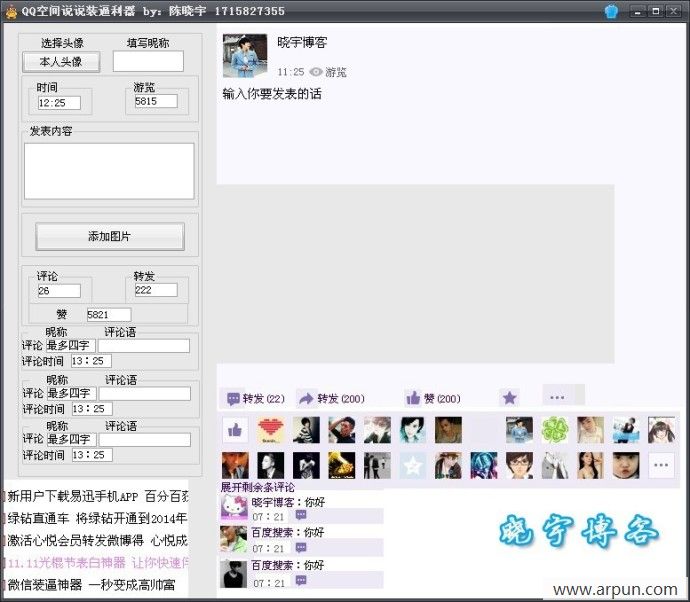
Task: Close the QQ空间说说装逼利器 window
Action: pyautogui.click(x=673, y=11)
